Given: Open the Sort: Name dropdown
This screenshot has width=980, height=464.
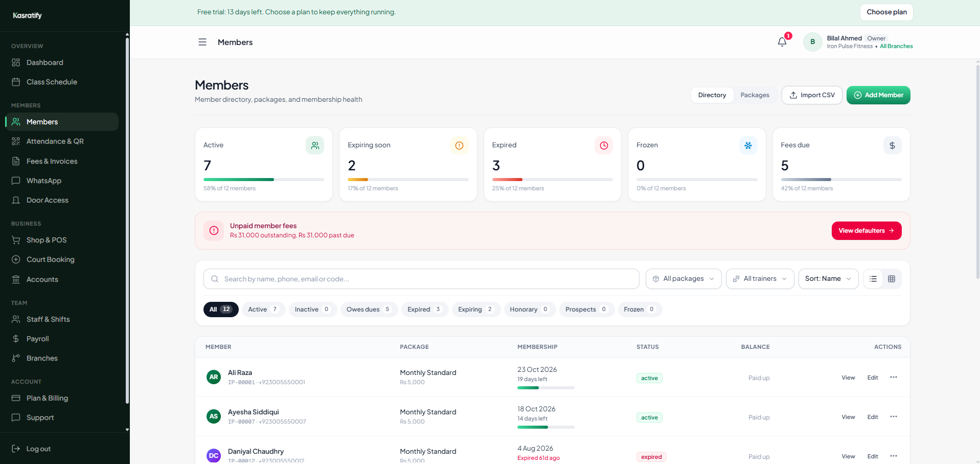Looking at the screenshot, I should pyautogui.click(x=828, y=279).
